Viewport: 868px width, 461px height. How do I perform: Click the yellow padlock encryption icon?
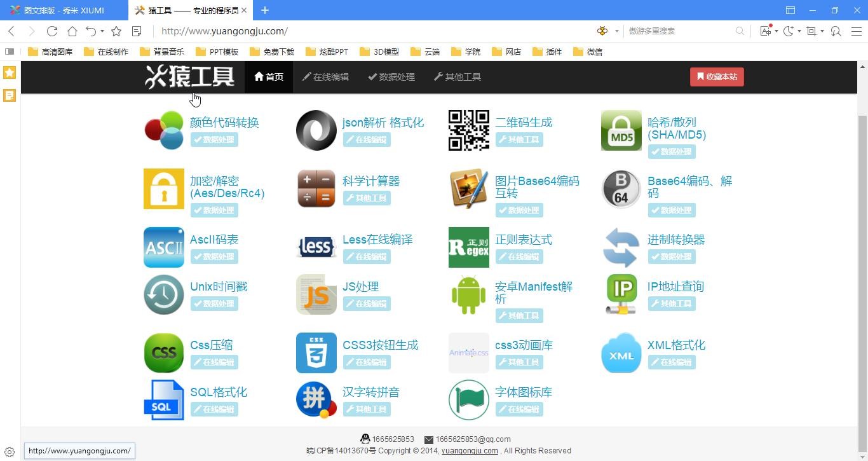[x=163, y=189]
